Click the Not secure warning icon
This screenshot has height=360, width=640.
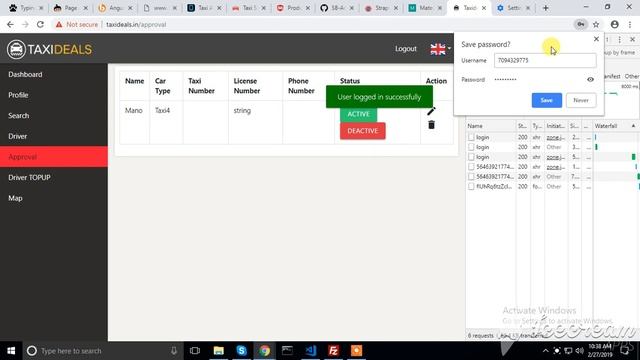coord(59,24)
